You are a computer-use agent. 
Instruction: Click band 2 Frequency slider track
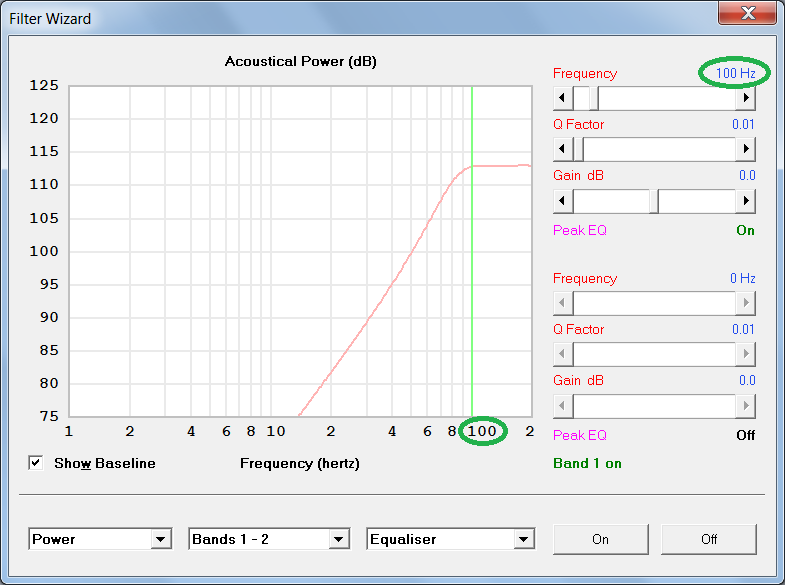point(654,303)
